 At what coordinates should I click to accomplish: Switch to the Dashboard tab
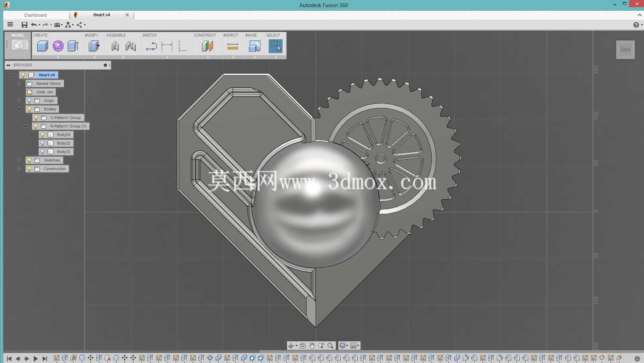click(36, 15)
